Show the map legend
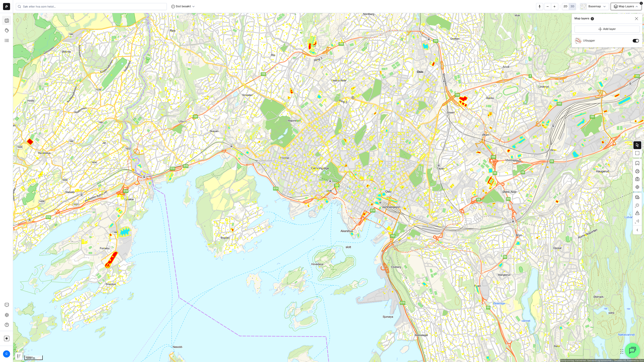This screenshot has width=644, height=362. 19,356
